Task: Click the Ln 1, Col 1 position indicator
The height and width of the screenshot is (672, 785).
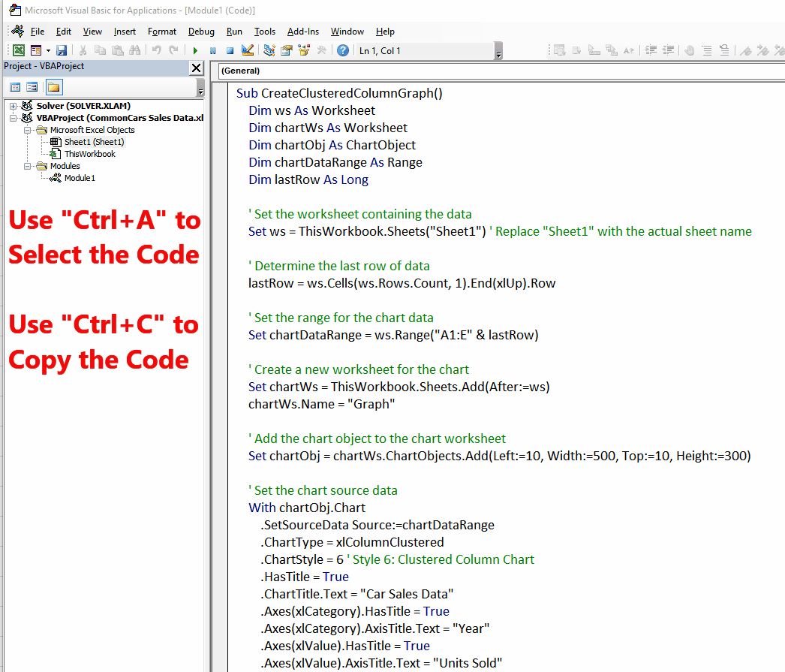Action: 380,50
